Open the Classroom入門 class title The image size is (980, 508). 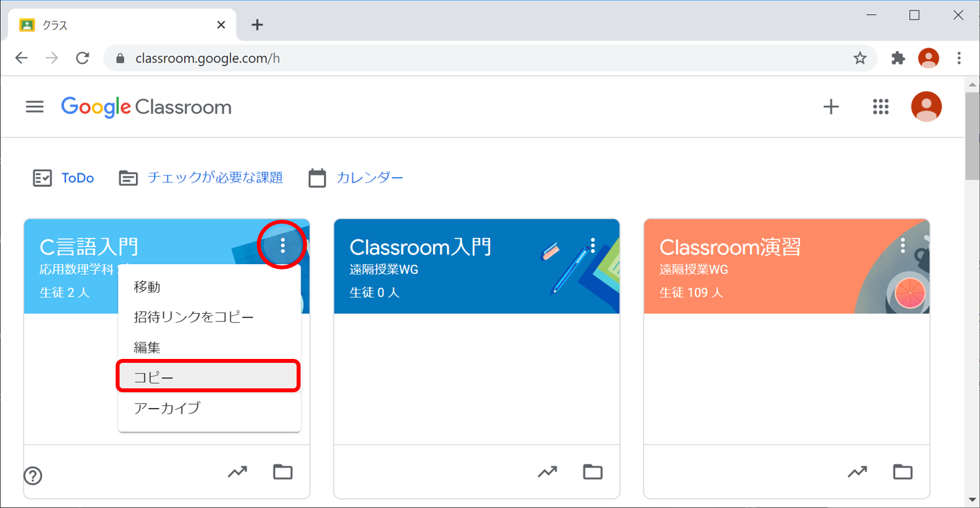click(420, 247)
